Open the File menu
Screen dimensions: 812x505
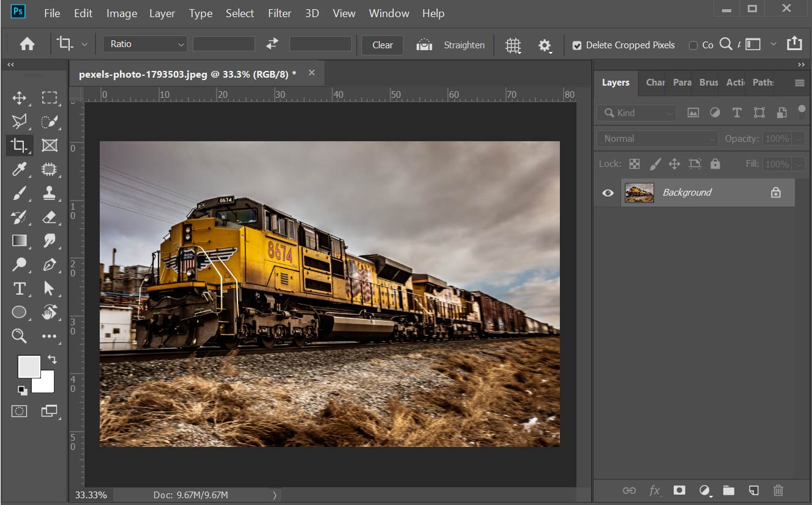(52, 13)
